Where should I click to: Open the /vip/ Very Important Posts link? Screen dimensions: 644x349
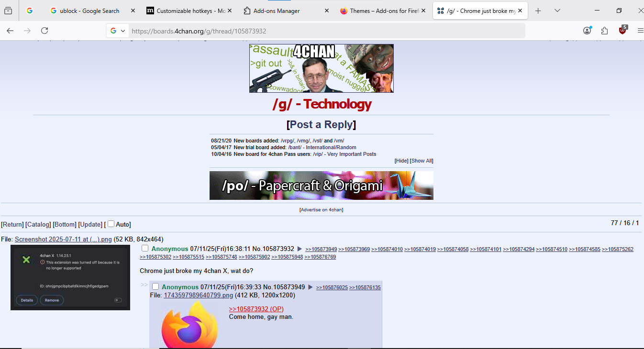(x=344, y=154)
